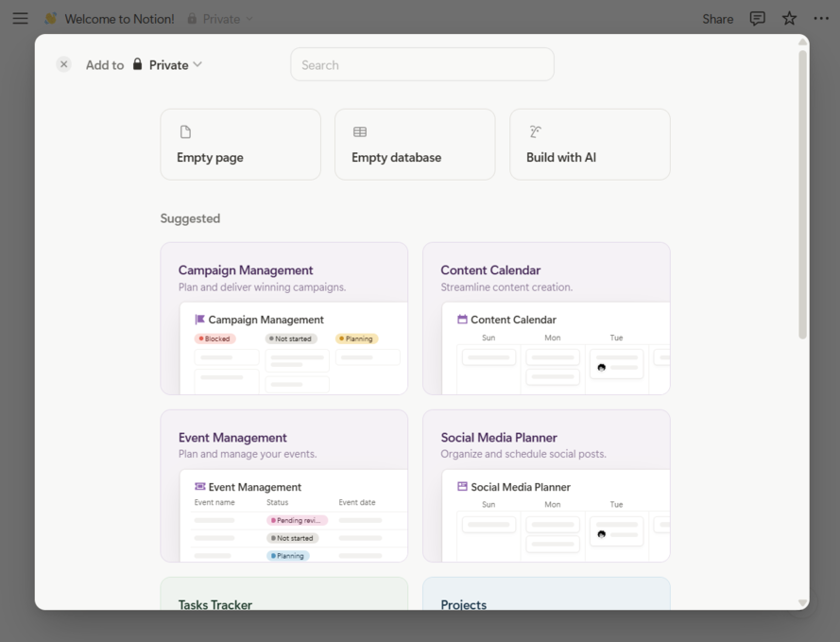840x642 pixels.
Task: Click the Share button
Action: (717, 19)
